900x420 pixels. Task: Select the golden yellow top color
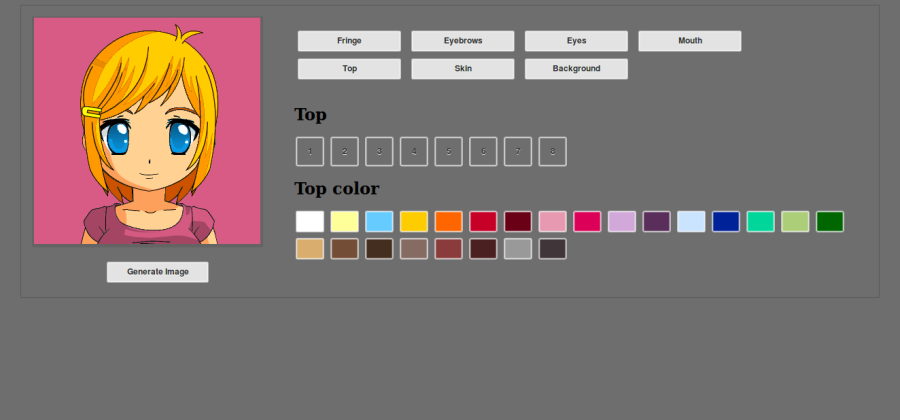(x=414, y=221)
